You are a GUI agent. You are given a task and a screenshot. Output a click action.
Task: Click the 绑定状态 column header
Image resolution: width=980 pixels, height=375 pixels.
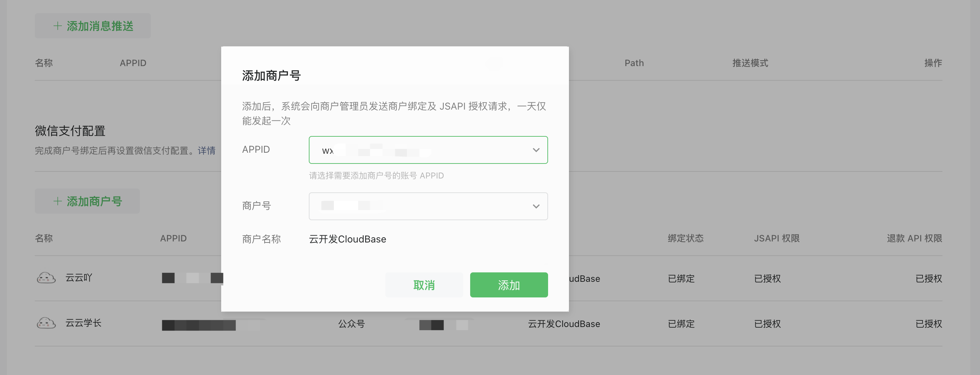click(685, 238)
